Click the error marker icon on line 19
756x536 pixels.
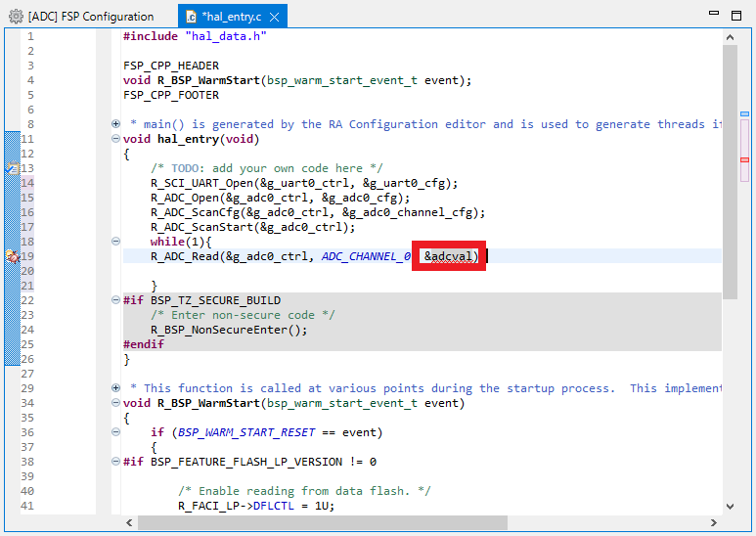(13, 256)
